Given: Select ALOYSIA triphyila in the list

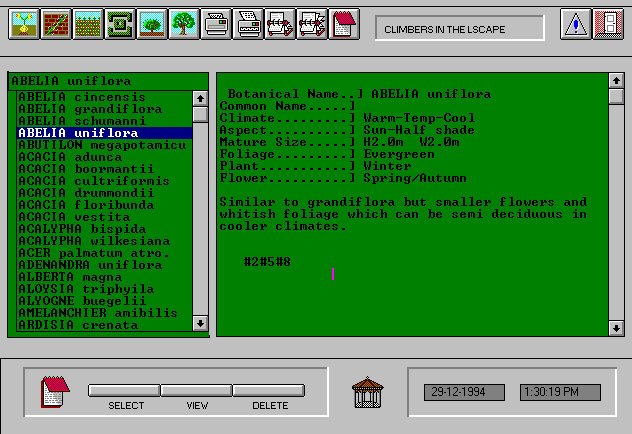Looking at the screenshot, I should pos(104,289).
